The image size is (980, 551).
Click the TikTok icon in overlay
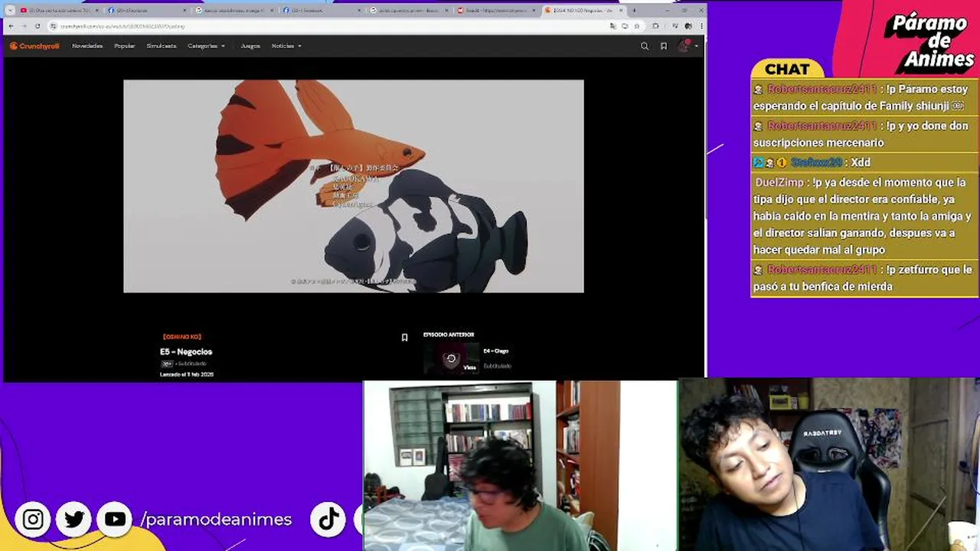coord(328,520)
